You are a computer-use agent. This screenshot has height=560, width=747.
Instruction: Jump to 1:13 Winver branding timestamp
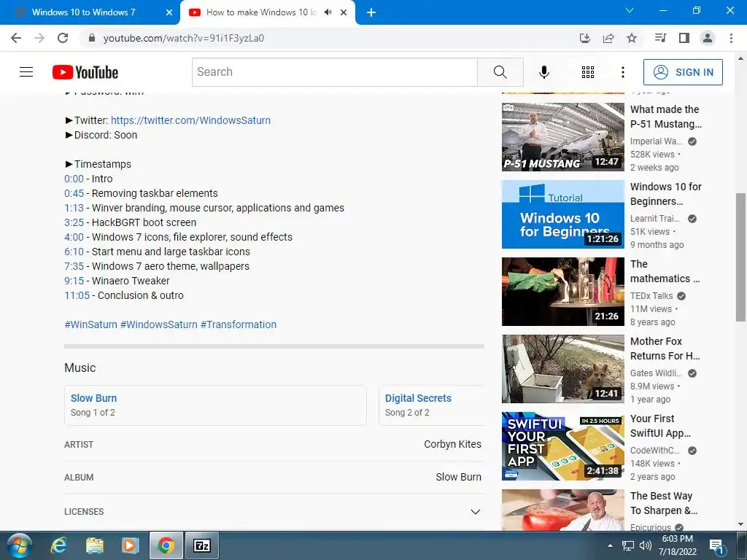[x=74, y=208]
